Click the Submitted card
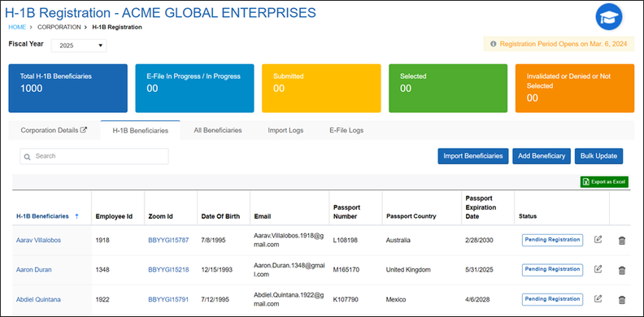 click(321, 89)
